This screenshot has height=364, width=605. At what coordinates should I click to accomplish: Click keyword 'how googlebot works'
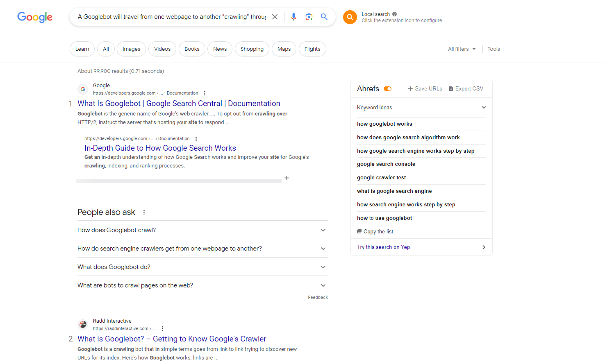click(384, 124)
